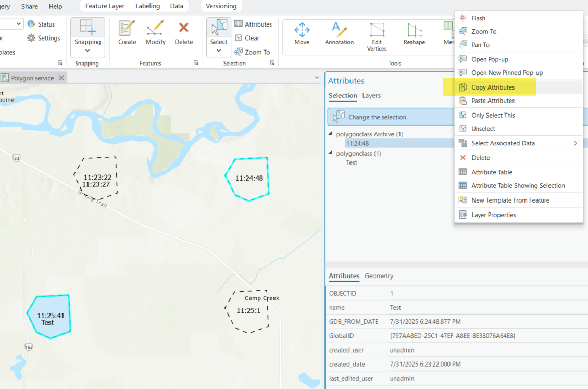Clear the current selection
The image size is (588, 389).
pyautogui.click(x=247, y=38)
